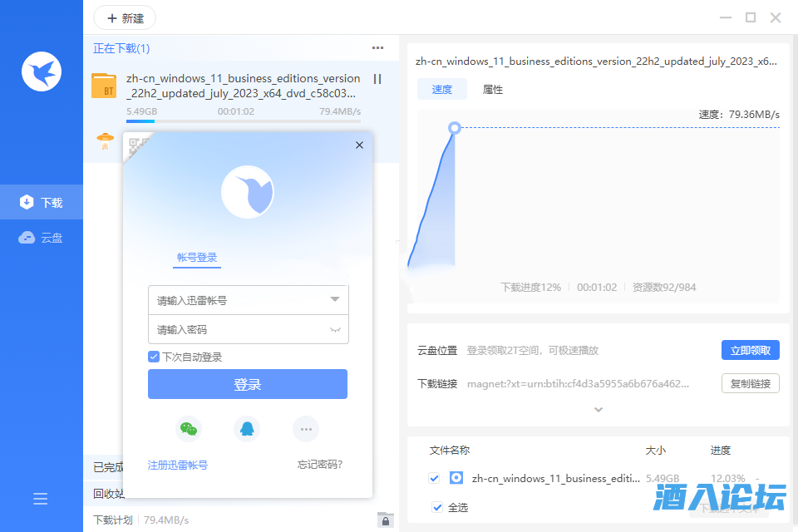Click the BT folder icon of the task
798x532 pixels.
click(x=104, y=86)
